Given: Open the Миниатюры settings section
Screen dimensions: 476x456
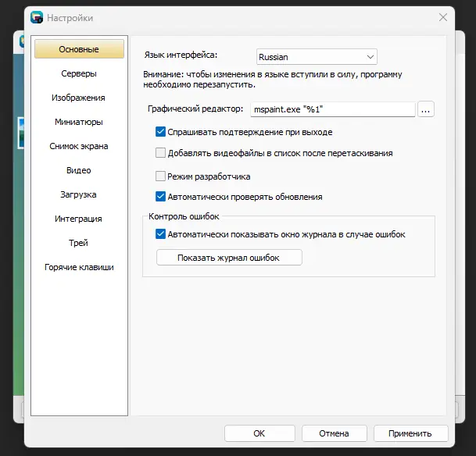Looking at the screenshot, I should (x=79, y=122).
